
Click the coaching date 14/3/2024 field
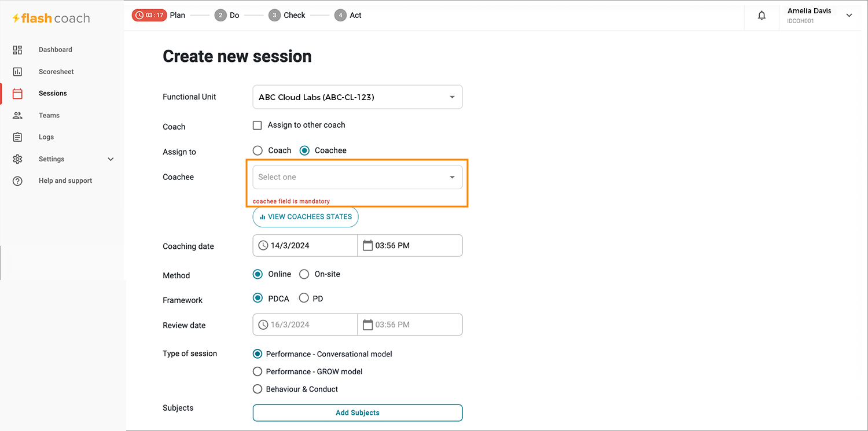305,245
